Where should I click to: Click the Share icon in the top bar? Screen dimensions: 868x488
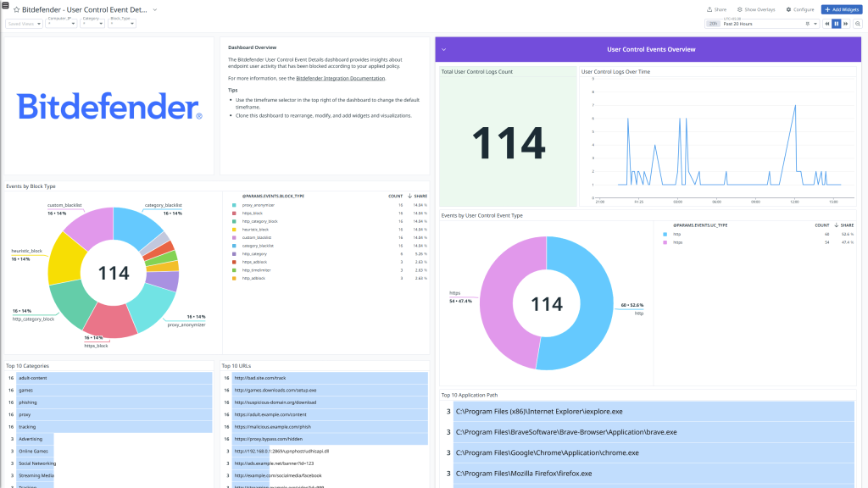click(711, 9)
